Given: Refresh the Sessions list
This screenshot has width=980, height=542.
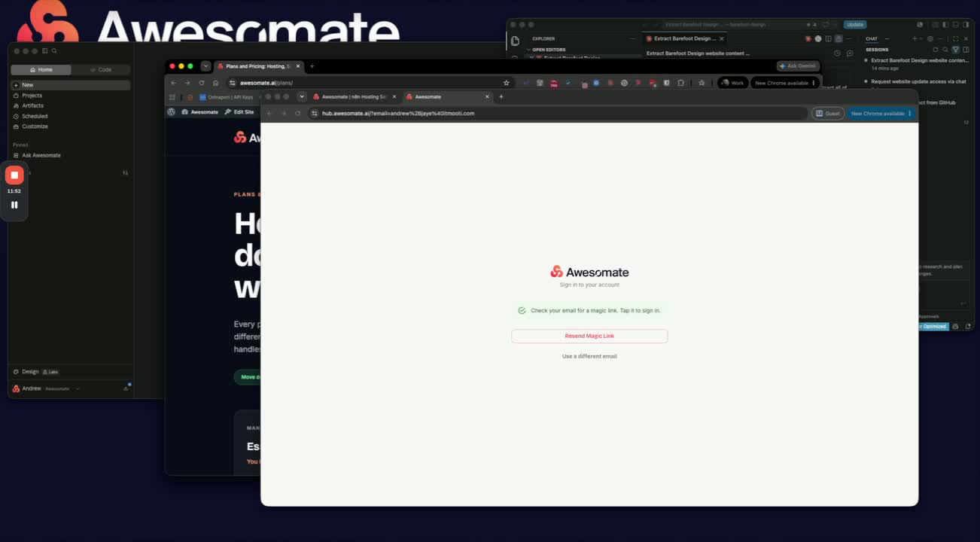Looking at the screenshot, I should click(x=936, y=50).
